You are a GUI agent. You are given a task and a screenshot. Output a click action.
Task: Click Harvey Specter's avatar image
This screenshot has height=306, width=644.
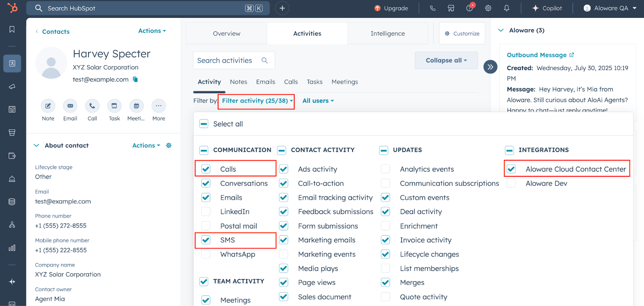point(51,63)
